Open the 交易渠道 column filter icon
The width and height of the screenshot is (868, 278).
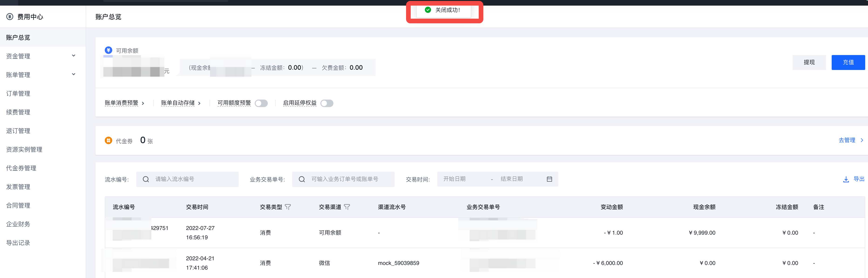tap(347, 207)
